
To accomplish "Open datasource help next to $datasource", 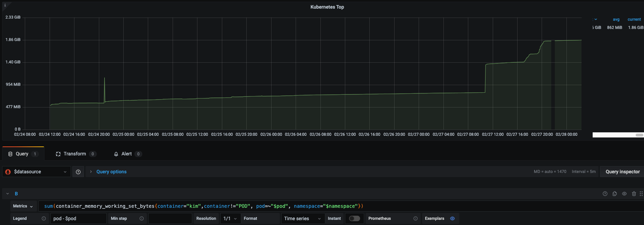I will click(78, 172).
